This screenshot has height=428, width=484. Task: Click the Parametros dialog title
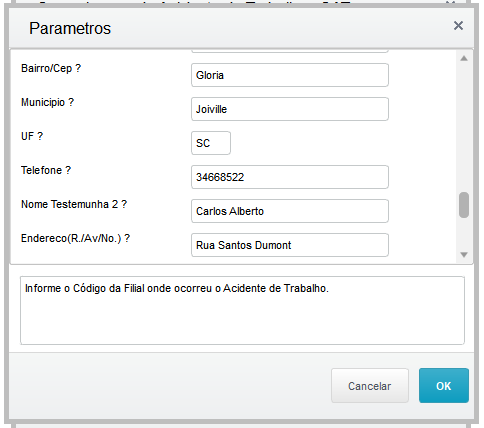coord(70,28)
